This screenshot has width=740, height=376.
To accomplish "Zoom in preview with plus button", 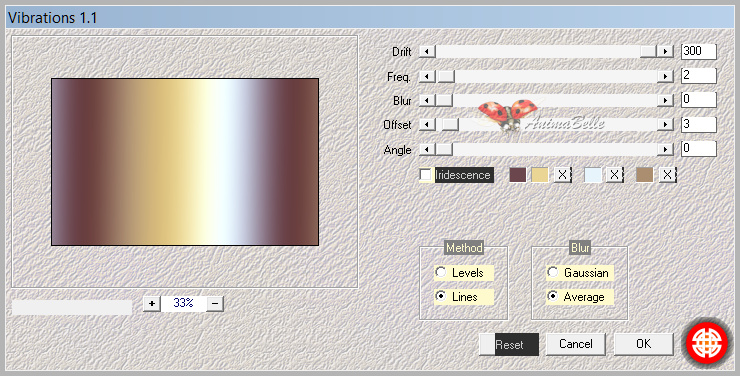I will click(x=152, y=303).
